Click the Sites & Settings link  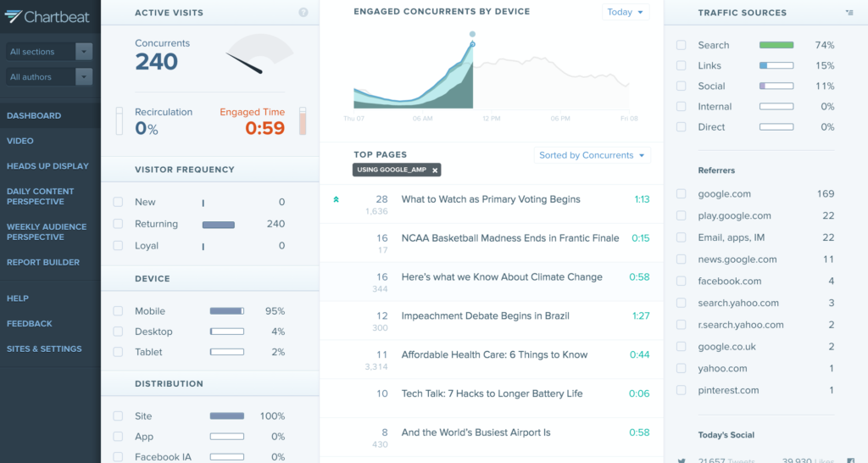click(x=44, y=349)
